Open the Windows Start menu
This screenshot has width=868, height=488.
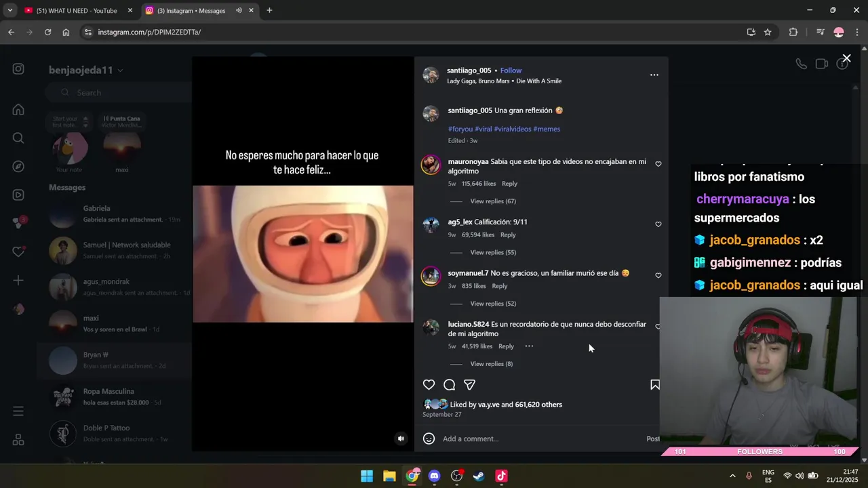(367, 476)
